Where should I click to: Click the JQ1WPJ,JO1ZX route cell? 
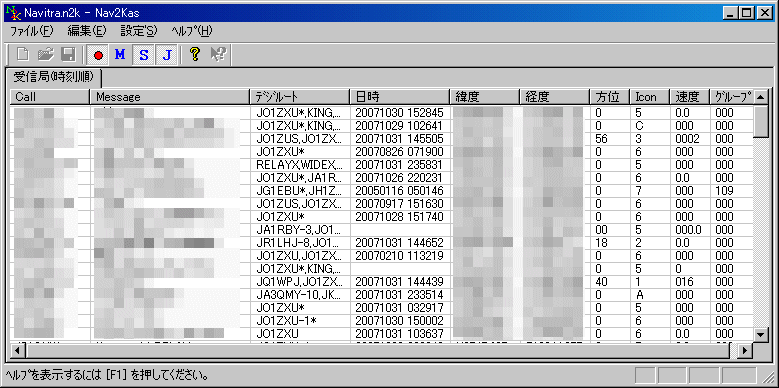(x=300, y=282)
